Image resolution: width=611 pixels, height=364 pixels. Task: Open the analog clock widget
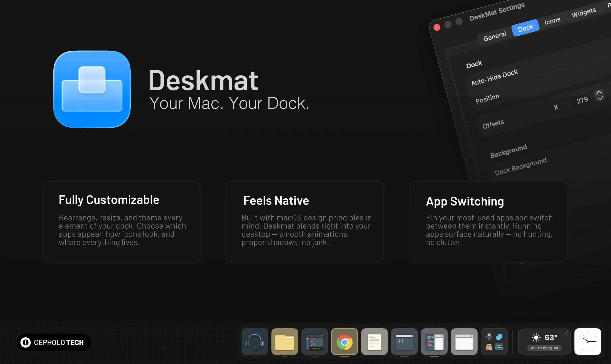click(588, 341)
